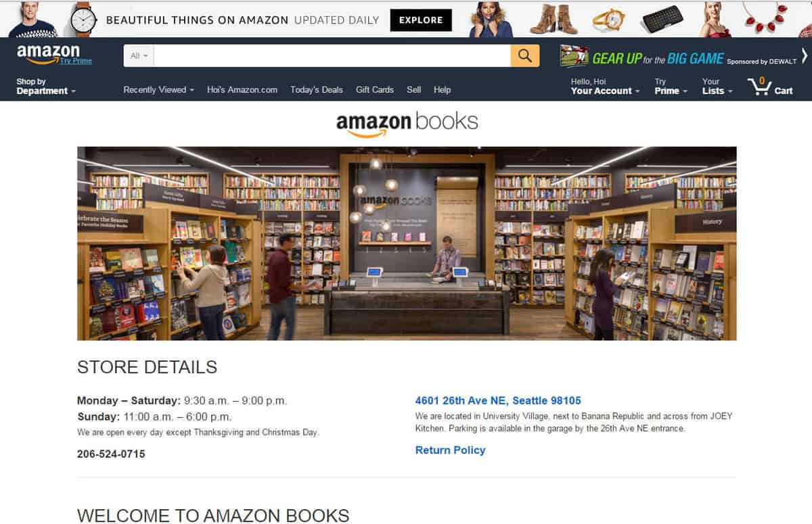Click inside the search text field
This screenshot has width=812, height=524.
tap(332, 56)
